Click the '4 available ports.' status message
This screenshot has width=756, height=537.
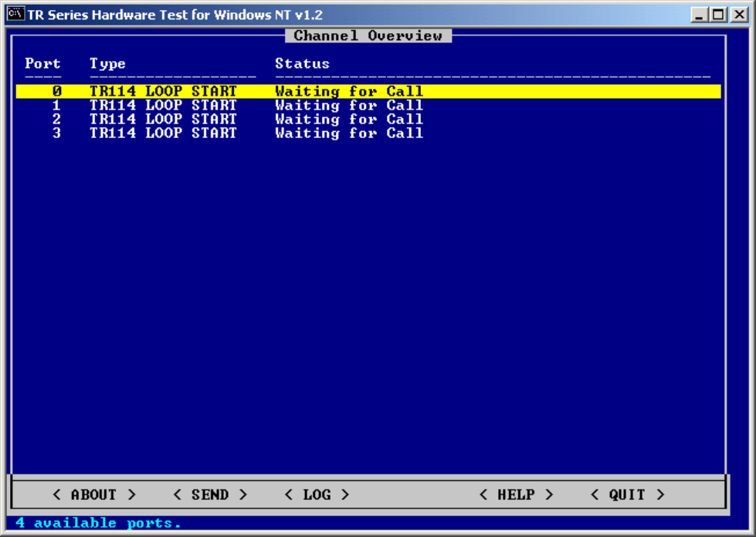click(98, 522)
